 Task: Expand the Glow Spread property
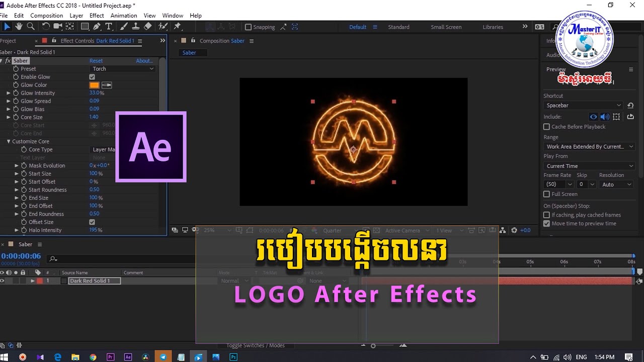[x=9, y=101]
